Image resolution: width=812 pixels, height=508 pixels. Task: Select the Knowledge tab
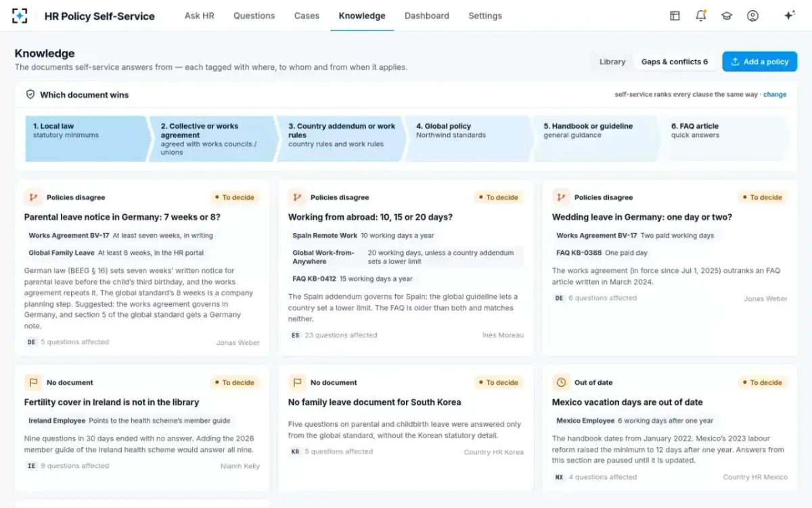click(x=362, y=16)
